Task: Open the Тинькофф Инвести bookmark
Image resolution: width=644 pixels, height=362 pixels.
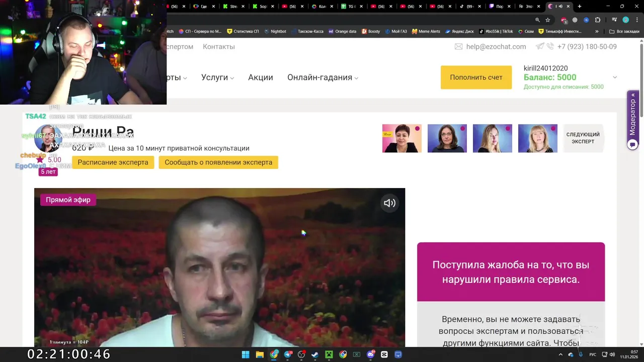Action: 560,31
